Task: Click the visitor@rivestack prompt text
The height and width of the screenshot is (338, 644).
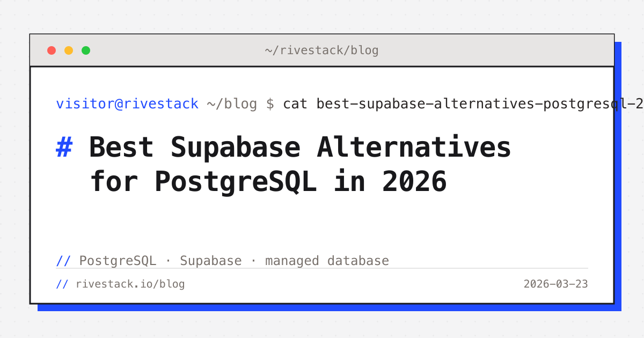Action: pos(127,104)
